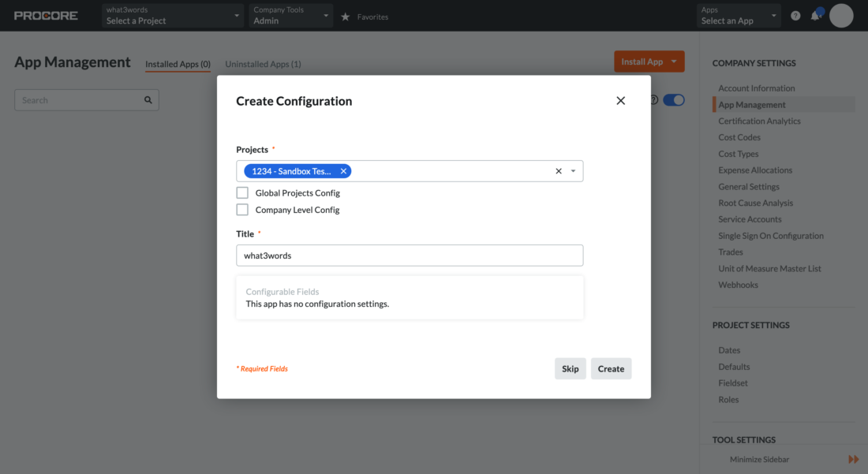Open Defaults project settings
The image size is (868, 474).
[x=734, y=367]
